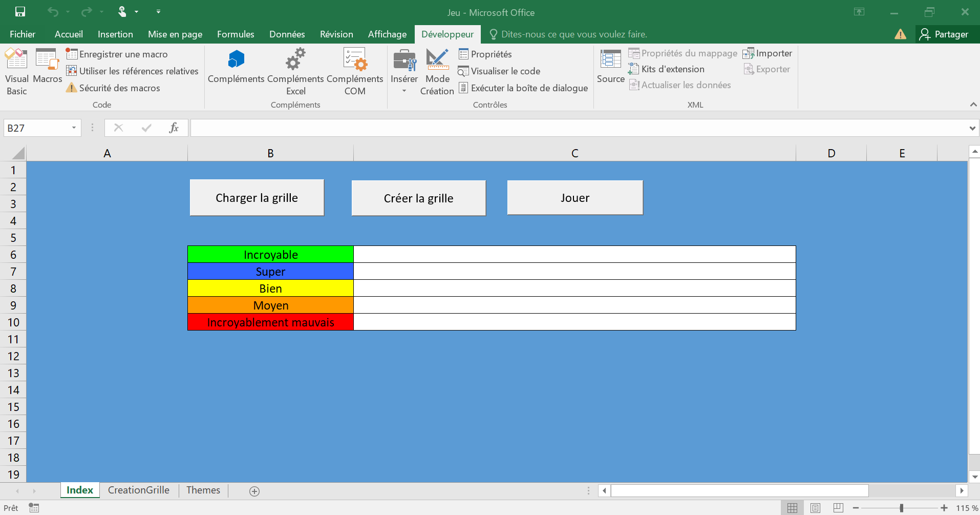980x515 pixels.
Task: Collapse the ribbon with the chevron
Action: (973, 105)
